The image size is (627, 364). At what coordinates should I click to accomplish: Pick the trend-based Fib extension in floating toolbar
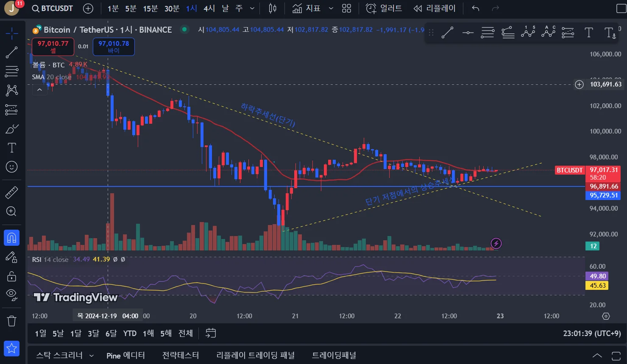(508, 33)
